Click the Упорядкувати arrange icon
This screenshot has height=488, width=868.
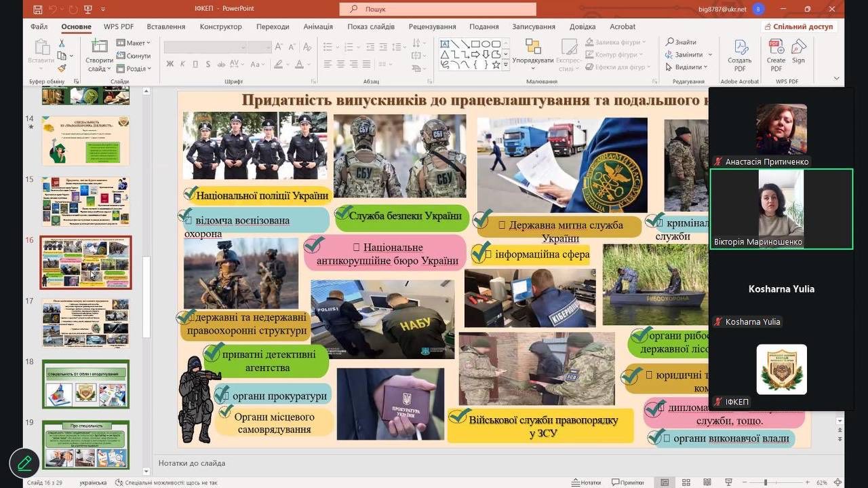point(533,47)
